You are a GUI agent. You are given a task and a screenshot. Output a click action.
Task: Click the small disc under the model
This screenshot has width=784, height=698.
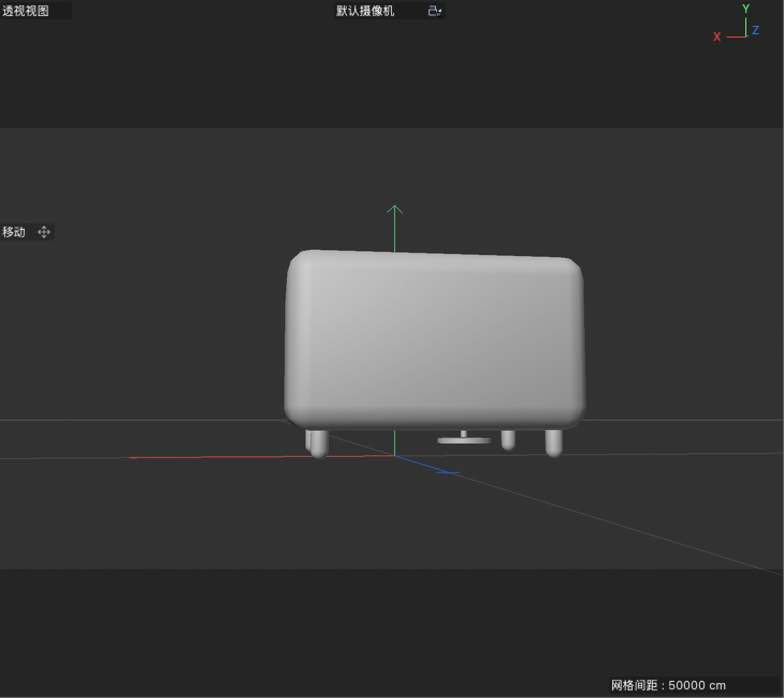pyautogui.click(x=464, y=440)
